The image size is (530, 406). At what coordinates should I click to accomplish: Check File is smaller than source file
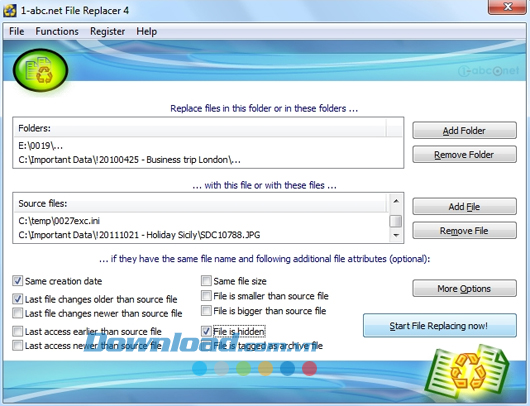(206, 295)
